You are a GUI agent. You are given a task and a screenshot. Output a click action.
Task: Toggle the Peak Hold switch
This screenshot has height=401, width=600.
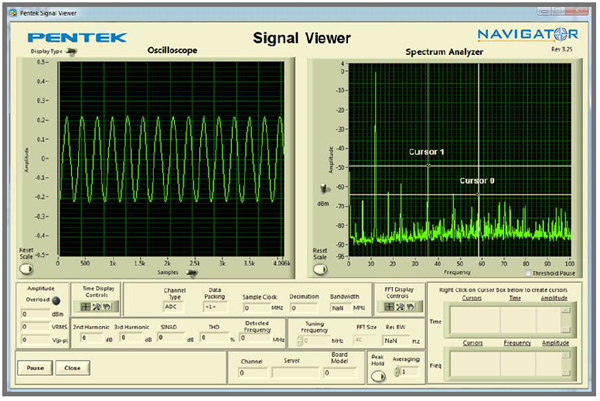point(378,377)
